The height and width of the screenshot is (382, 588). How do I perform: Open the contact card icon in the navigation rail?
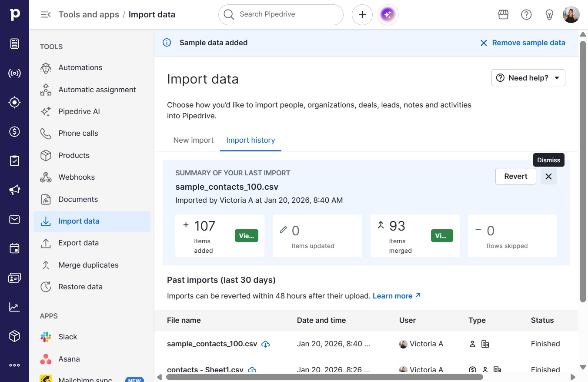click(14, 278)
